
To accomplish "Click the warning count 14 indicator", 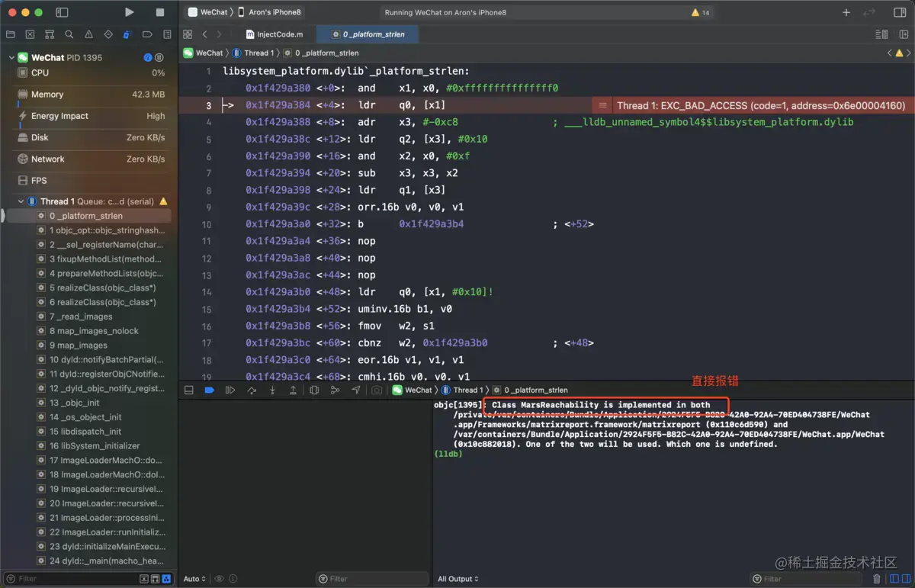I will pyautogui.click(x=700, y=12).
